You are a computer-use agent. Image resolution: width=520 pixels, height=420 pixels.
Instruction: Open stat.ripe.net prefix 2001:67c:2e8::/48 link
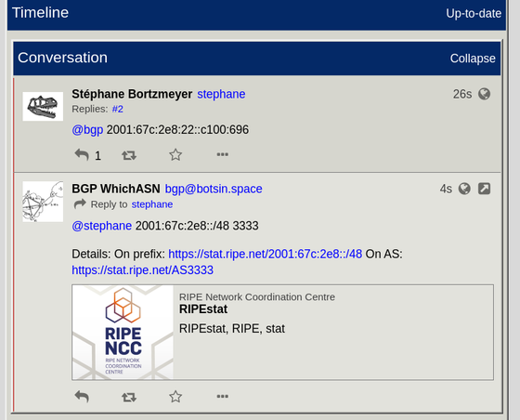[266, 254]
